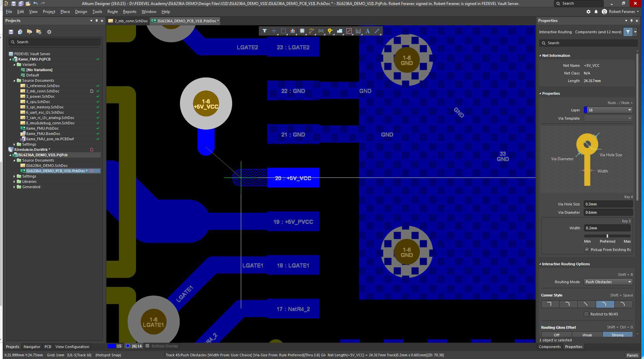Switch to the 2_mb_conn.SchDoc tab
The height and width of the screenshot is (359, 644).
tap(128, 21)
